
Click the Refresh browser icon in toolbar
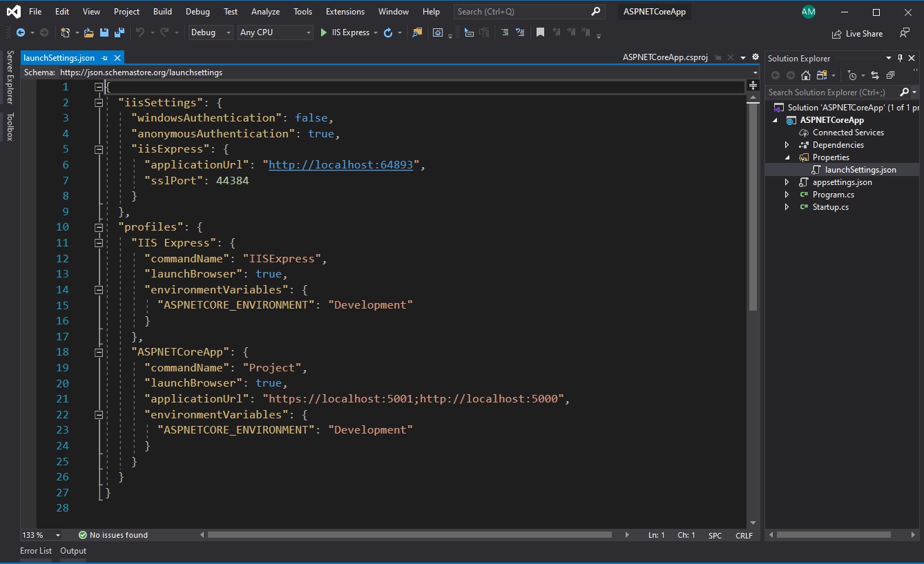(388, 32)
